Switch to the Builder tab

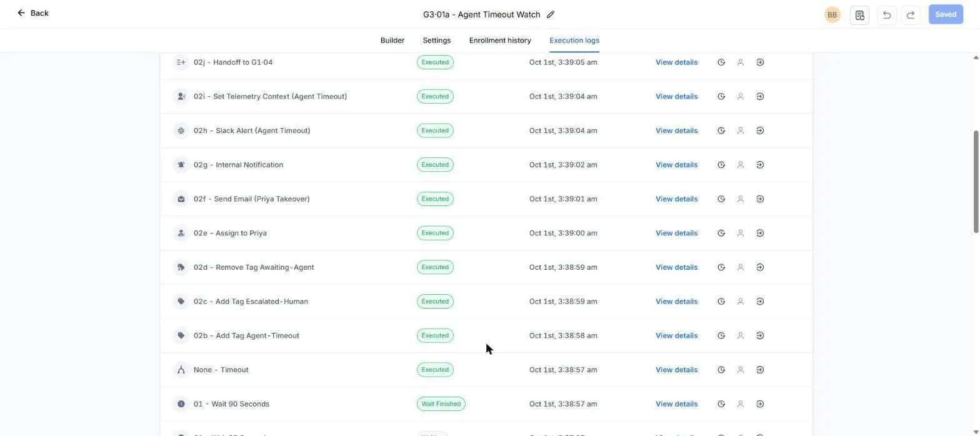point(392,40)
